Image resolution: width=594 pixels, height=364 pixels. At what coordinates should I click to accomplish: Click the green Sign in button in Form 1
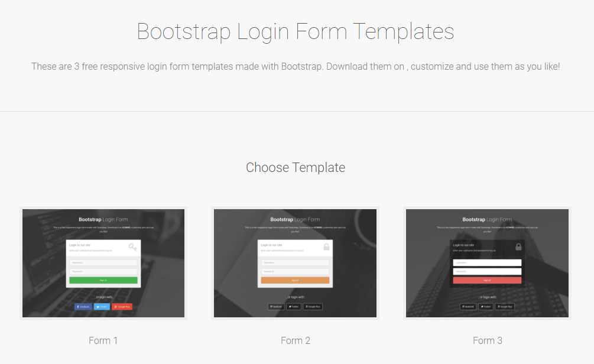(x=103, y=280)
